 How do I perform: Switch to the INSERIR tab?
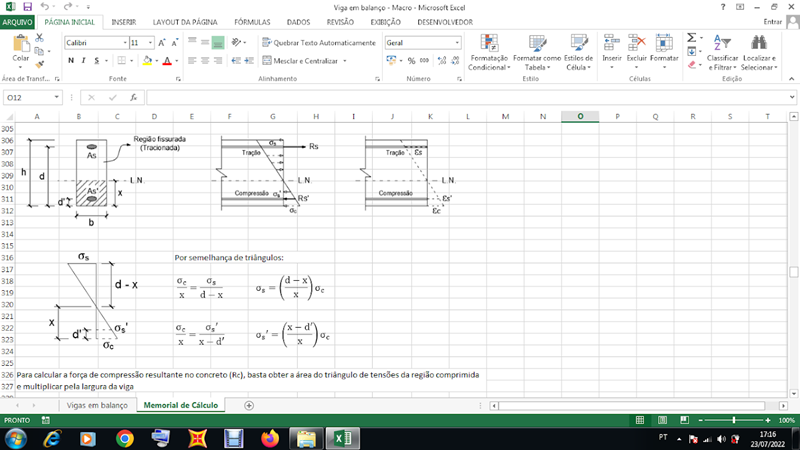123,22
